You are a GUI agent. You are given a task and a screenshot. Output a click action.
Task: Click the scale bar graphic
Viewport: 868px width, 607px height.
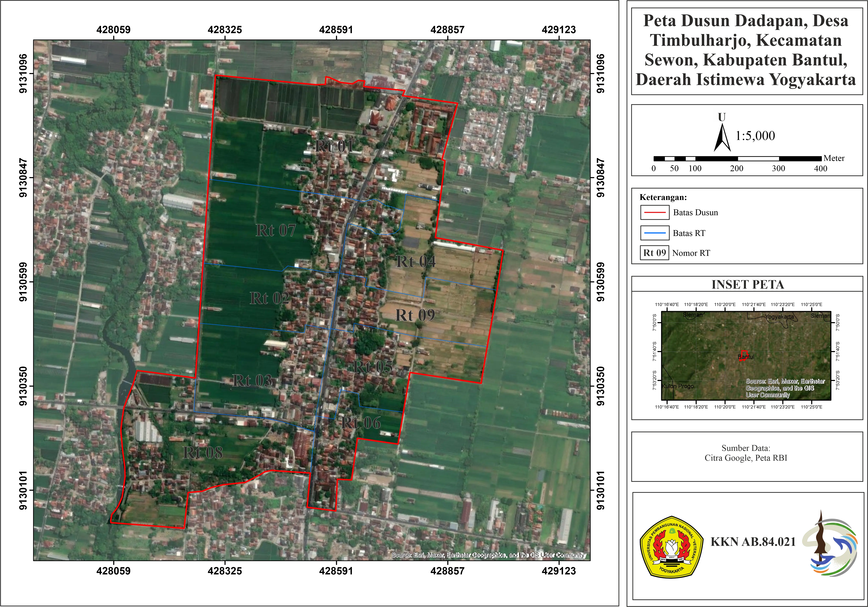(x=737, y=158)
